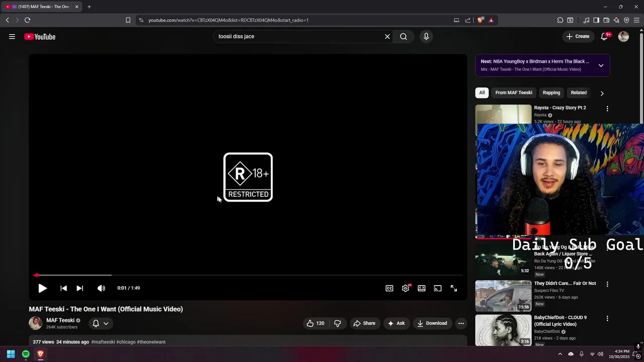Open the Ask AI button

(x=396, y=323)
